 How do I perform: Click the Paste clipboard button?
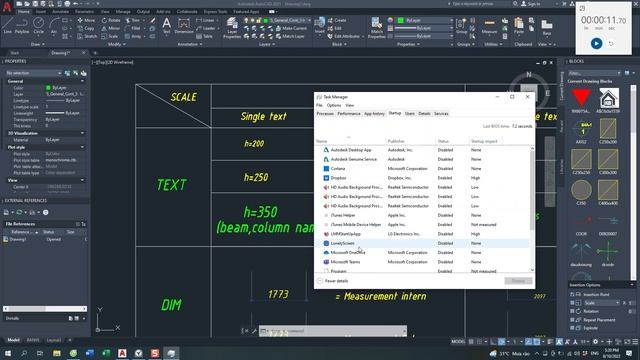pyautogui.click(x=519, y=25)
